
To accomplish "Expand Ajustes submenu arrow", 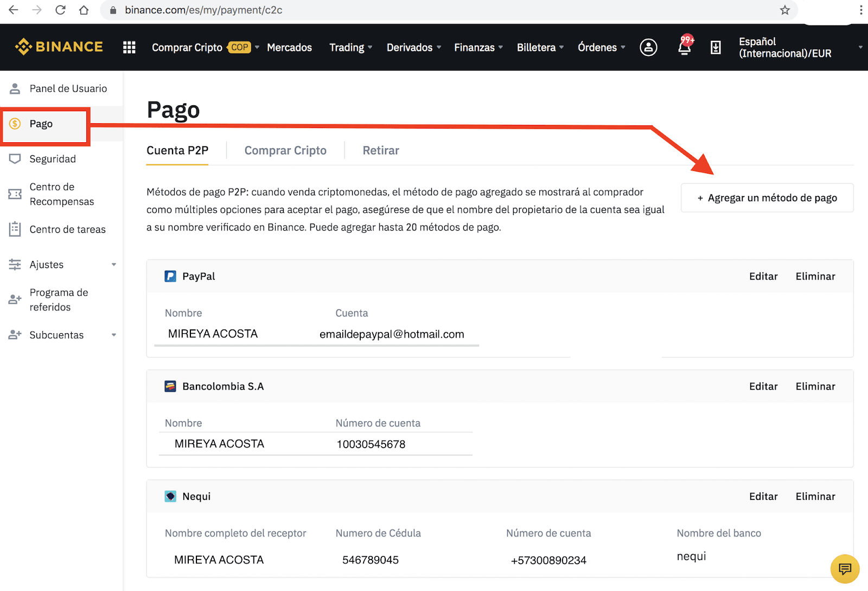I will pos(114,265).
